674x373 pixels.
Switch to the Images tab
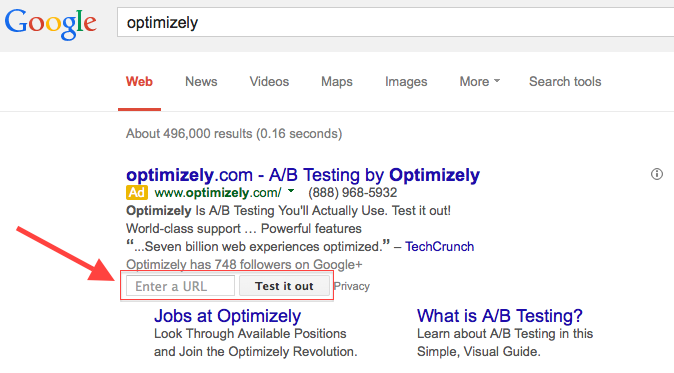[x=406, y=82]
